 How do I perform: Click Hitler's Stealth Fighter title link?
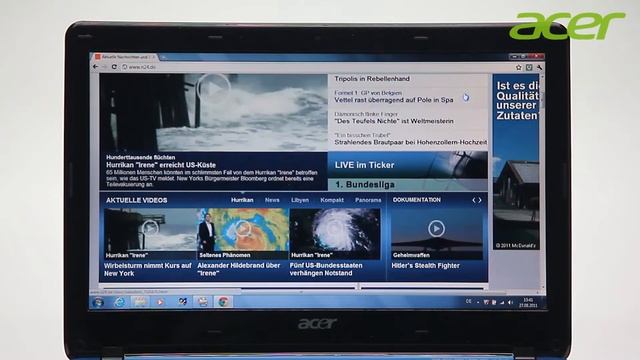425,266
